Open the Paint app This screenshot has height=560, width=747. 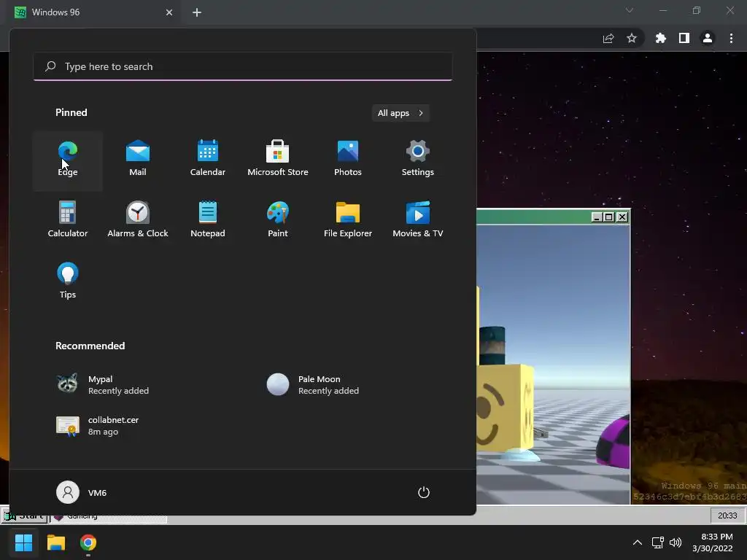coord(278,222)
